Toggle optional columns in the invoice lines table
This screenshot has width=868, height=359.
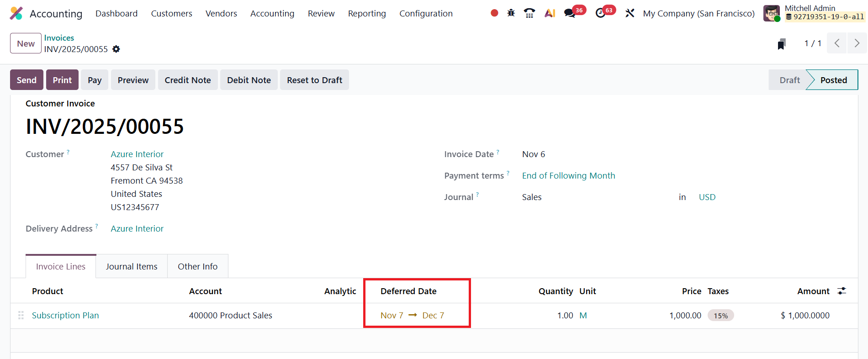842,291
